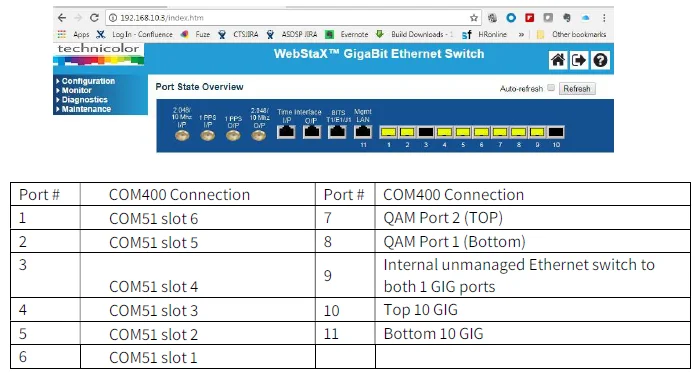Open the HRonline bookmark
Image resolution: width=695 pixels, height=379 pixels.
coord(484,34)
